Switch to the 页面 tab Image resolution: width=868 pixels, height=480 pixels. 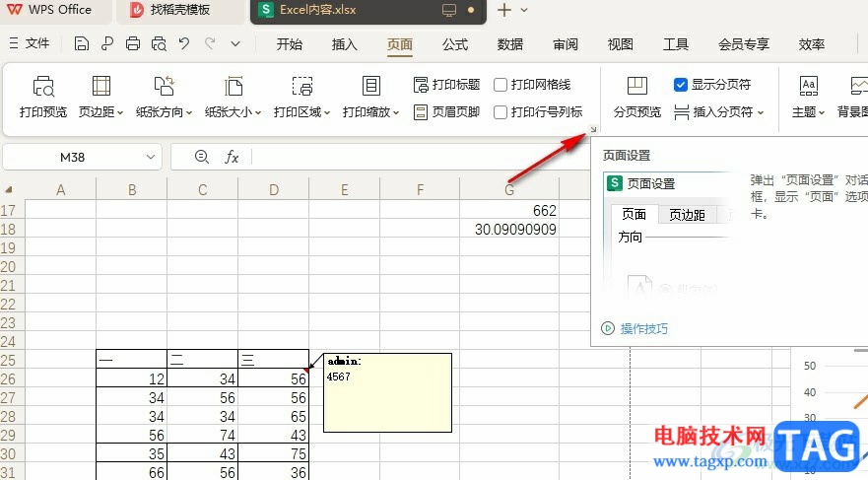(x=400, y=44)
